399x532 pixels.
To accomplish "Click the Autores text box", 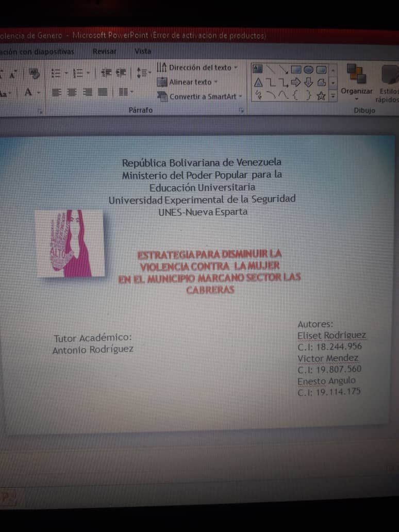I will tap(331, 358).
